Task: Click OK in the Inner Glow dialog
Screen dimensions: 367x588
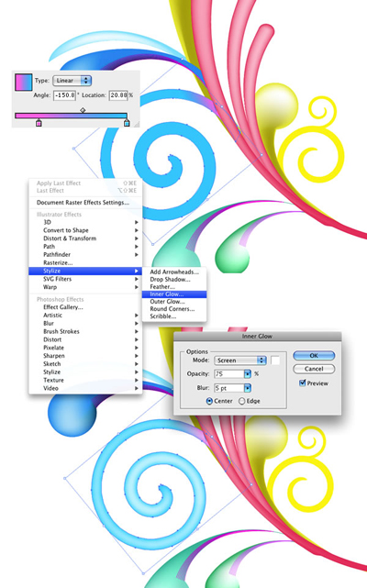Action: 314,356
